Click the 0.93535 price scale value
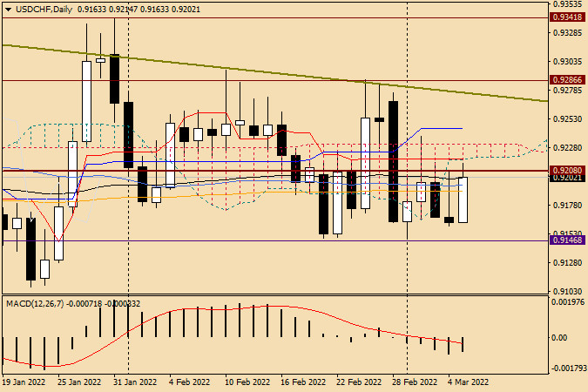 pos(568,4)
